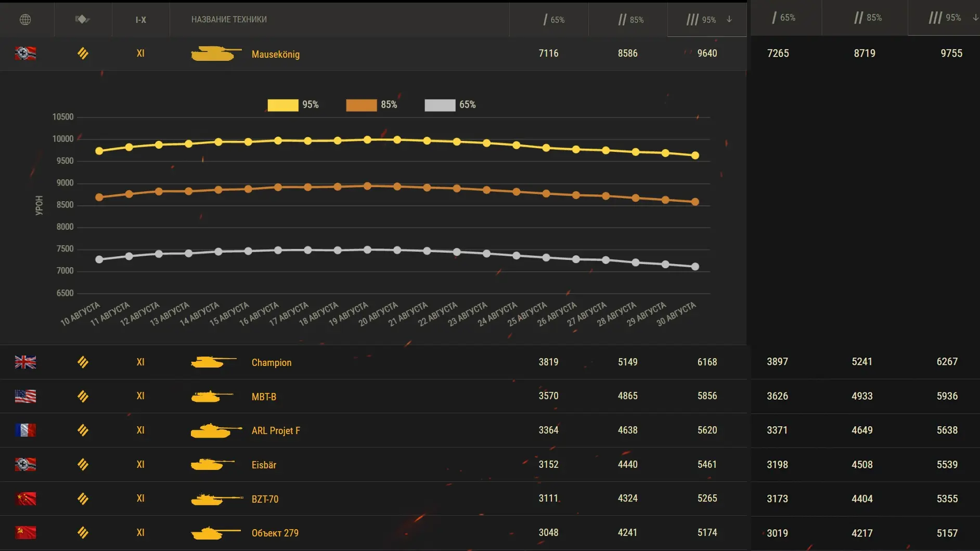Click the Eisbär tank silhouette
Screen dimensions: 980x551
tap(213, 464)
